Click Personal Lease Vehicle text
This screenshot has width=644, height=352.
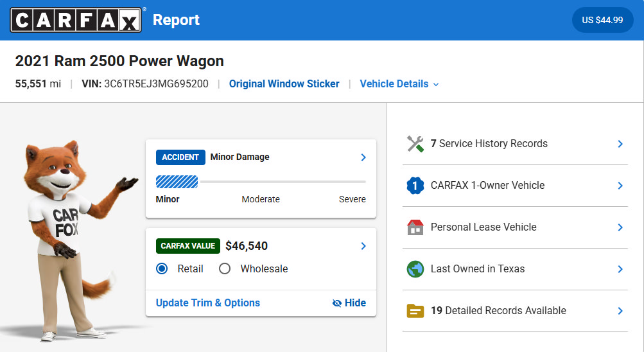[483, 227]
